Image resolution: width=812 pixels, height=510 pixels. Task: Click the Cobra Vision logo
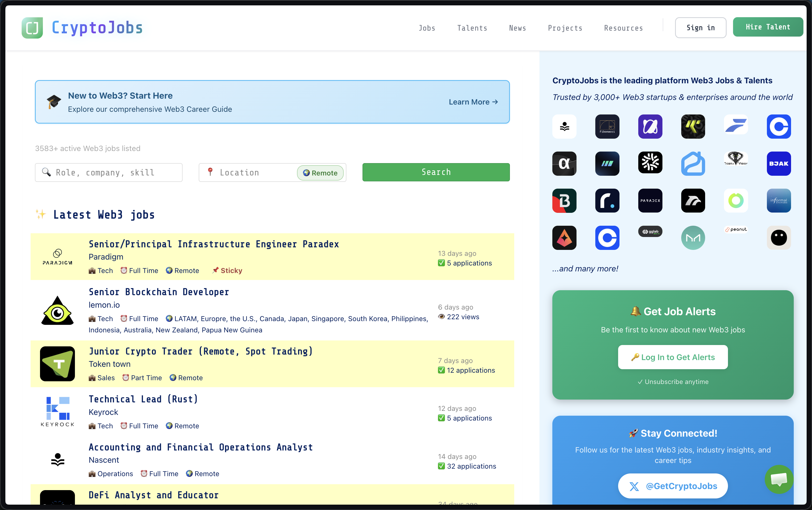tap(736, 159)
